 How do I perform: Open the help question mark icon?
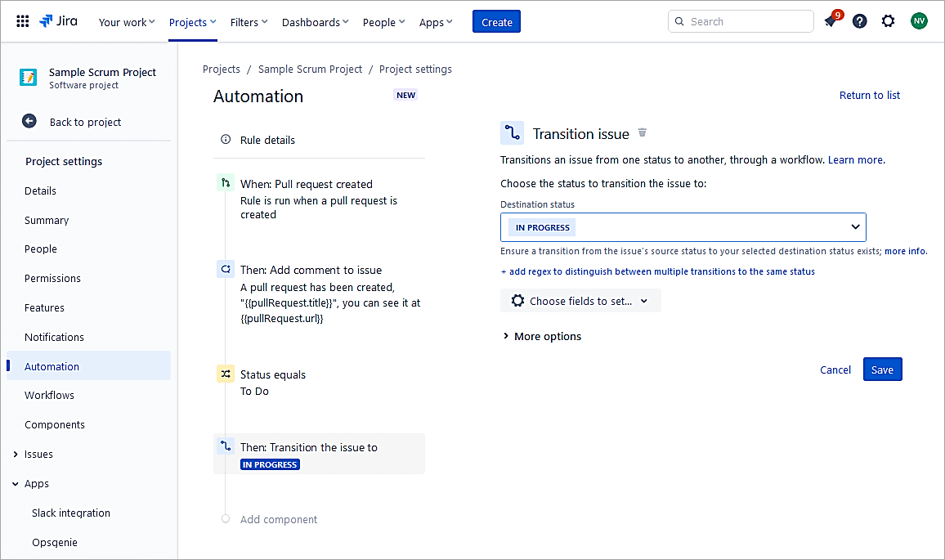click(859, 22)
